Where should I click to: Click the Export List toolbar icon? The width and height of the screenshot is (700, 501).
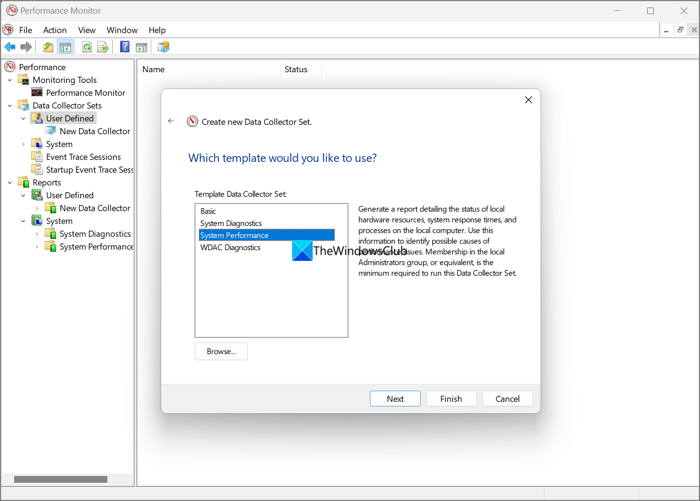pyautogui.click(x=103, y=47)
